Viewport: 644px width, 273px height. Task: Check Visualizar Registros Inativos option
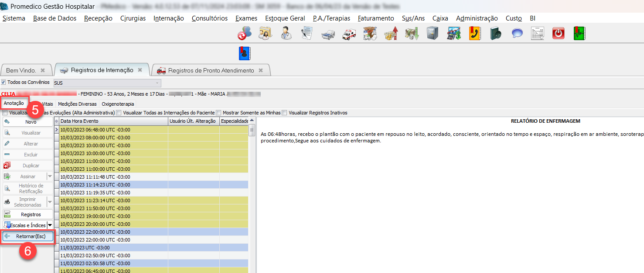tap(284, 113)
